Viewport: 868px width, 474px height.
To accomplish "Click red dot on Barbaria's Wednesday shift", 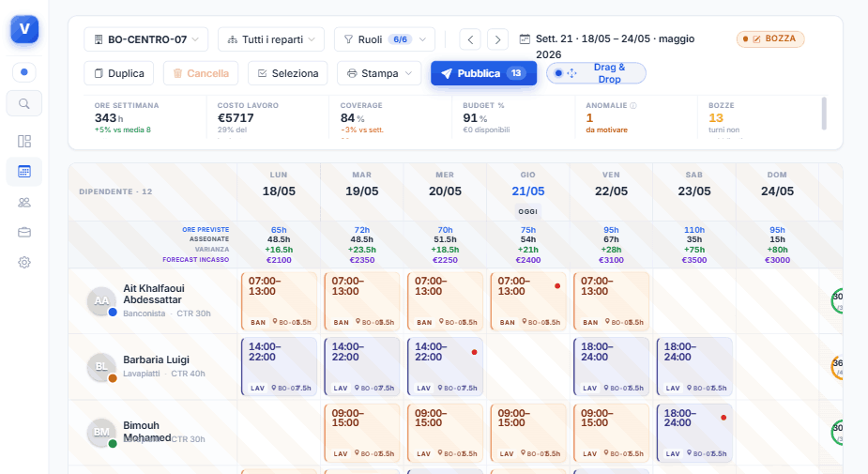I will (x=475, y=352).
